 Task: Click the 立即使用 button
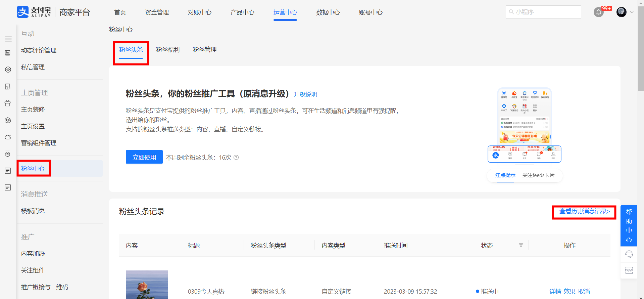[x=144, y=157]
